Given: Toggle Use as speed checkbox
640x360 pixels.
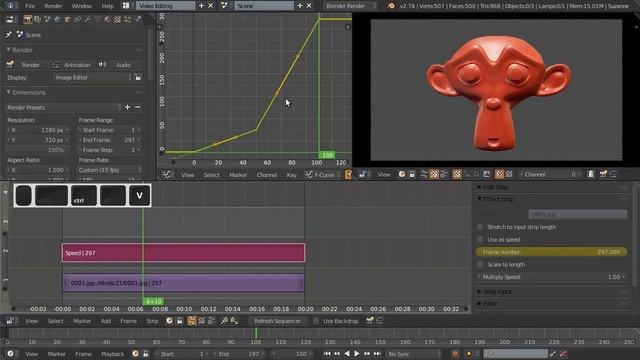Looking at the screenshot, I should point(480,240).
